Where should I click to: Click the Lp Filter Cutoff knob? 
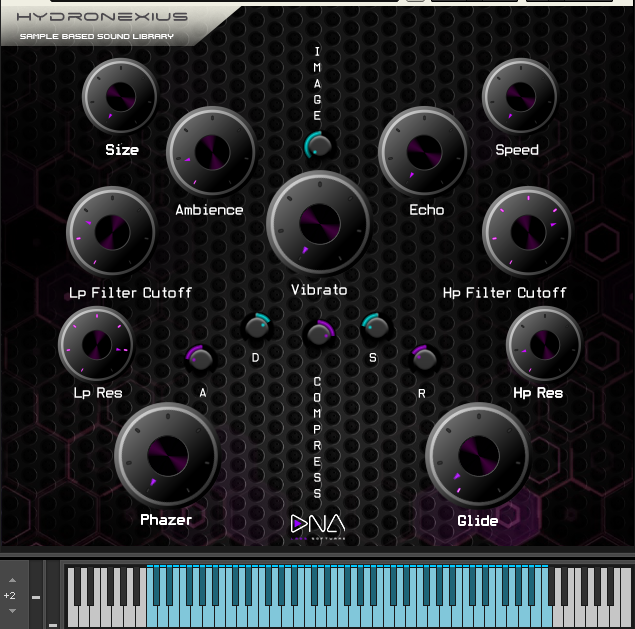coord(112,232)
